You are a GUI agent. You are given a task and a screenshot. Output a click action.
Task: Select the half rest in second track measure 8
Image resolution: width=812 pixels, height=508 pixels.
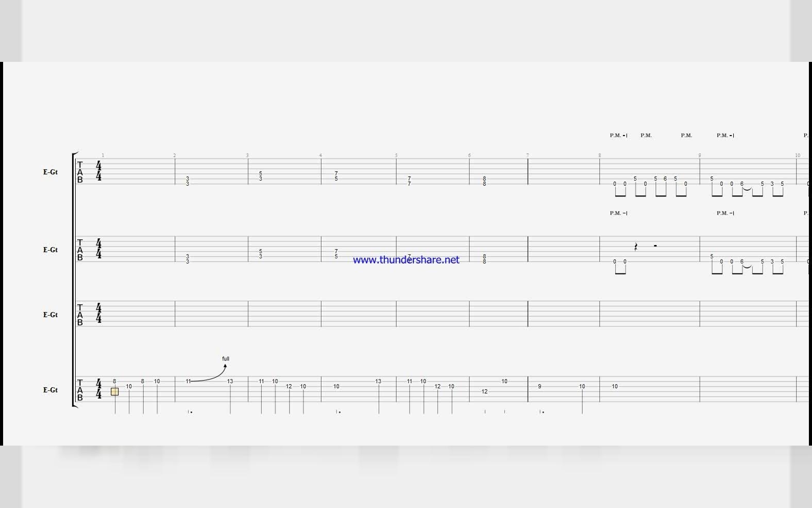click(655, 245)
